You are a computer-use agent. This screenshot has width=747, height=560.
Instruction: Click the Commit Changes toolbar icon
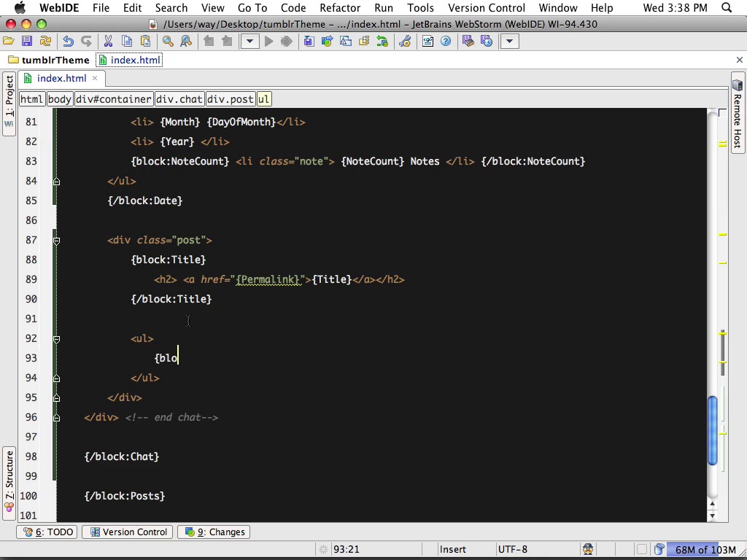coord(327,42)
